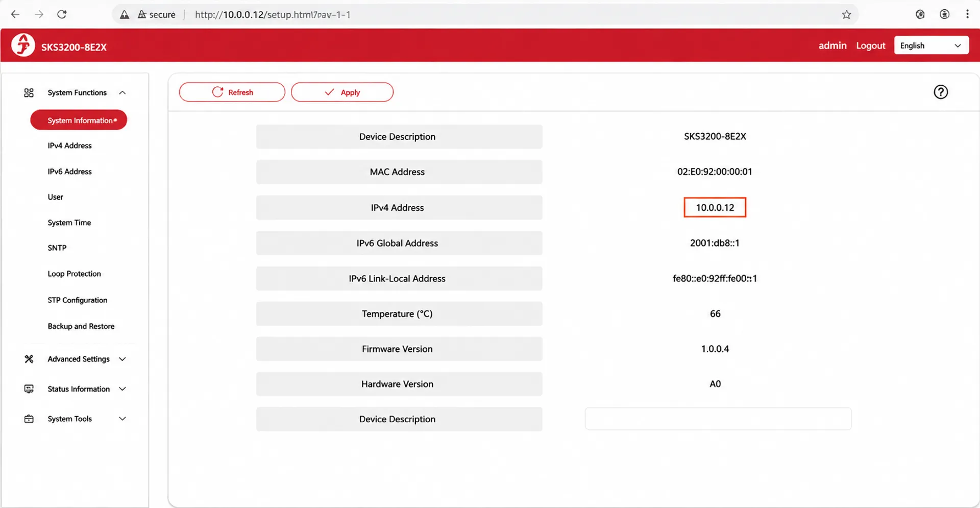Click the Status Information monitor icon
Screen dimensions: 980x508
pos(29,389)
